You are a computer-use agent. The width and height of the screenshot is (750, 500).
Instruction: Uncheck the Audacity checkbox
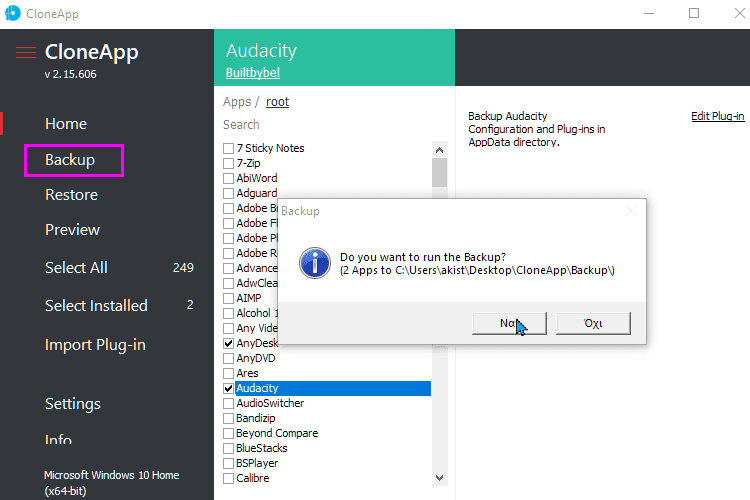point(229,389)
